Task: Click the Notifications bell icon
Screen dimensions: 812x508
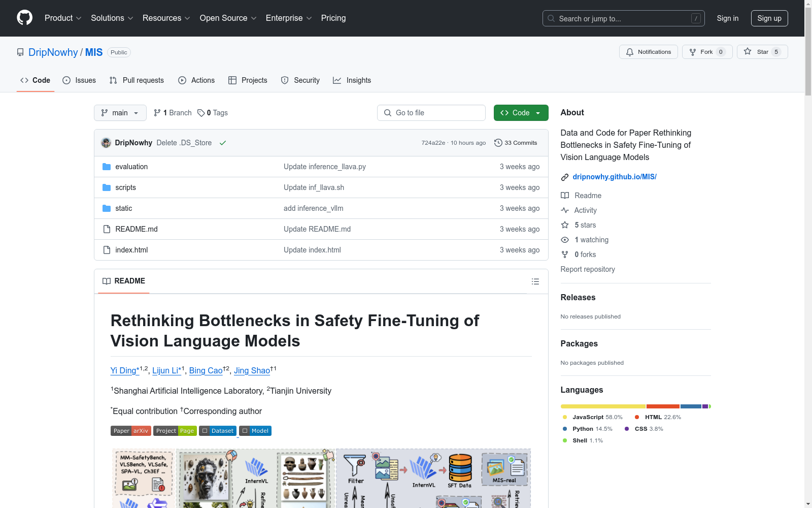Action: [x=630, y=52]
